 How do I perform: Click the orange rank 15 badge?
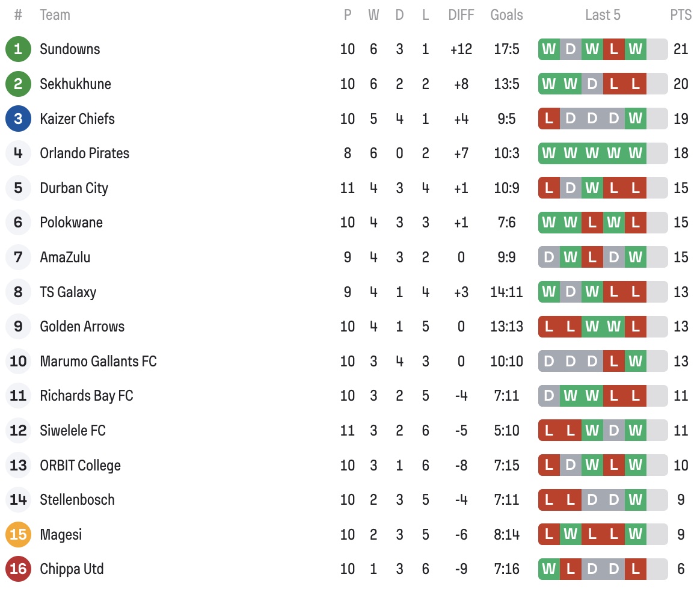point(18,534)
